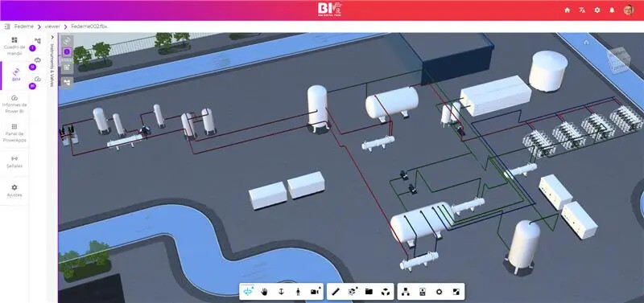Go to home via top bar icon
644x303 pixels.
(568, 10)
